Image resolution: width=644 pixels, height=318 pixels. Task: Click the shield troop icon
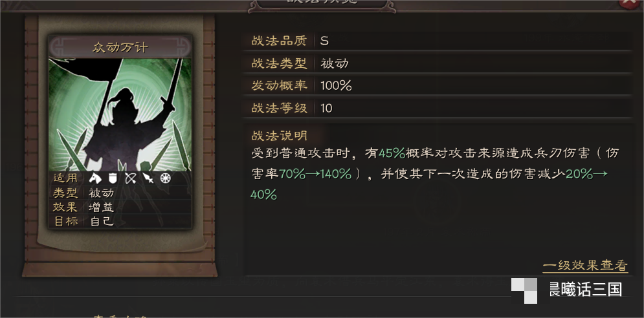coord(113,178)
